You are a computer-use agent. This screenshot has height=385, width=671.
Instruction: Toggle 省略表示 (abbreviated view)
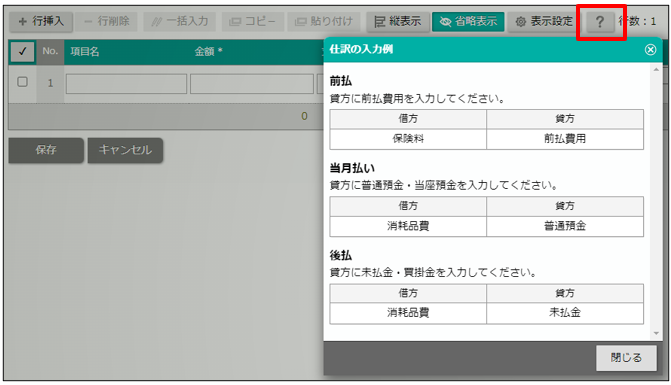pos(468,21)
